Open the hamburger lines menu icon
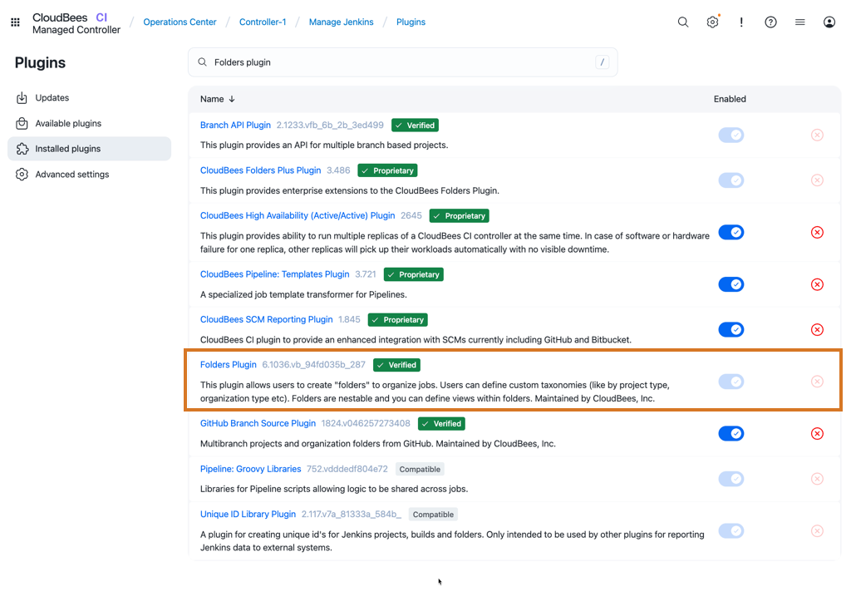 (x=799, y=22)
